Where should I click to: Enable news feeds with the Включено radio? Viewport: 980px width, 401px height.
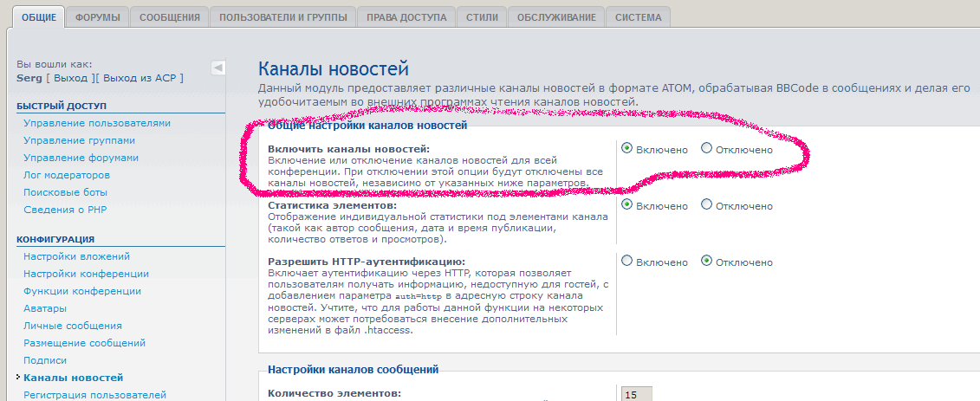(x=626, y=149)
